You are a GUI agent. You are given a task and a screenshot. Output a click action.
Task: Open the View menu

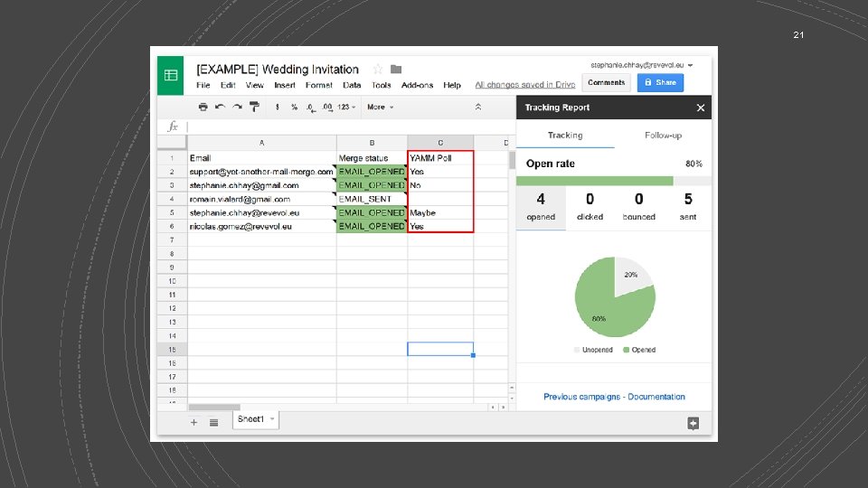click(x=255, y=85)
